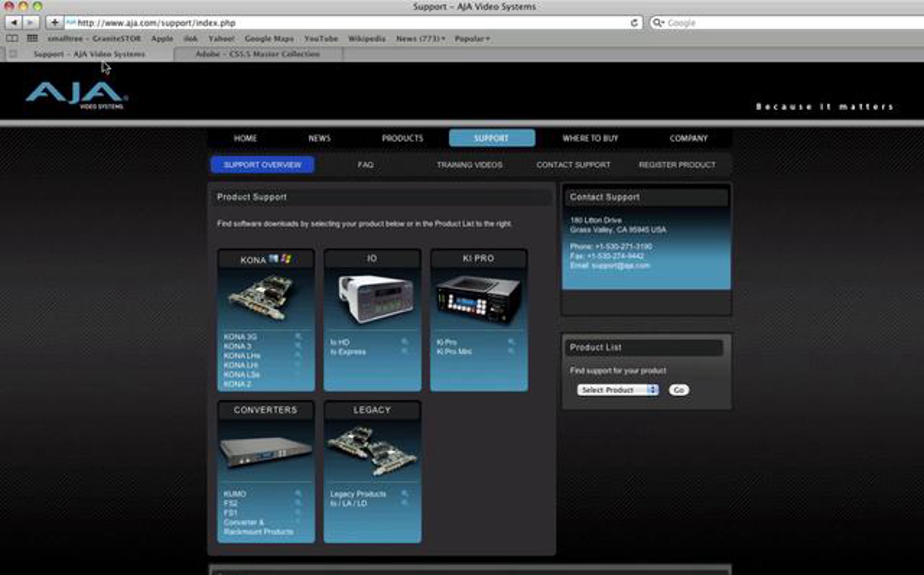Click the plus add-bookmark button
Viewport: 924px width, 575px height.
tap(55, 23)
